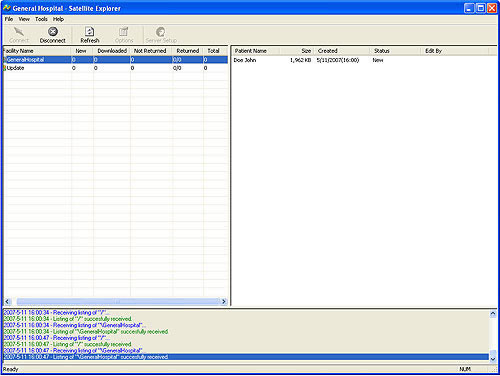The width and height of the screenshot is (500, 376).
Task: Select the highlighted last log entry
Action: (246, 357)
